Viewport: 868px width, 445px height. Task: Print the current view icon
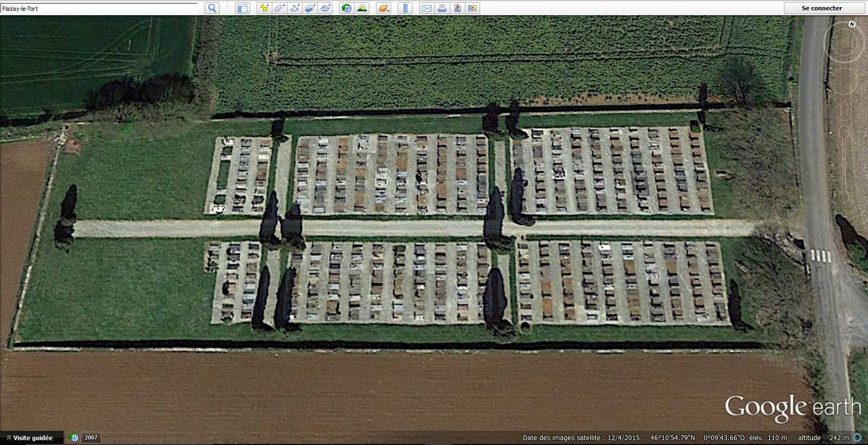click(x=442, y=8)
